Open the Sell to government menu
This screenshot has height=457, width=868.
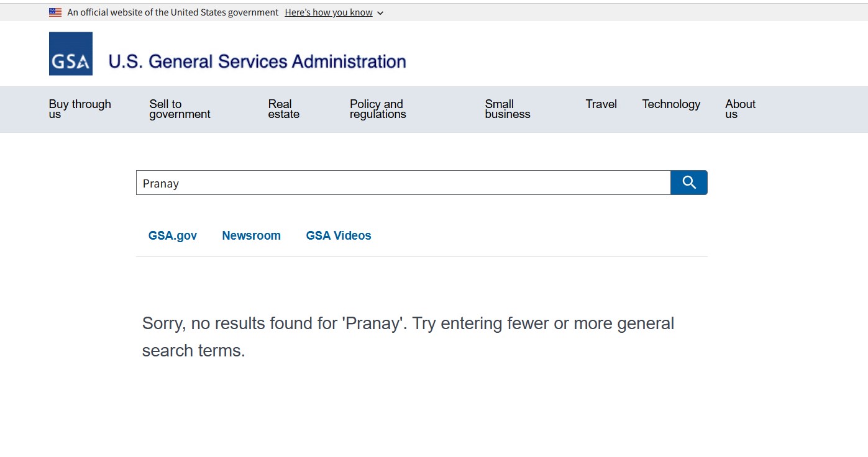point(180,109)
